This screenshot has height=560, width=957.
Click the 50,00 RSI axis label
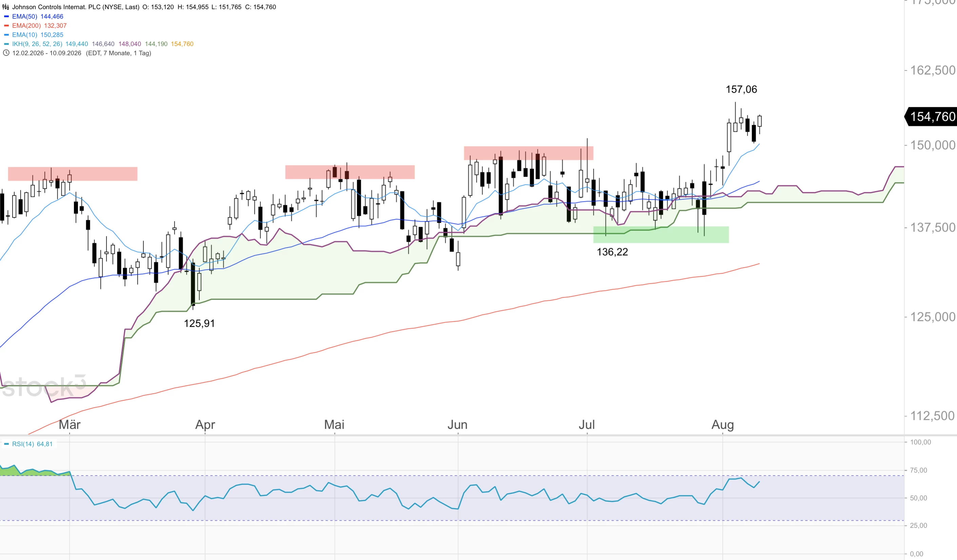pos(918,498)
